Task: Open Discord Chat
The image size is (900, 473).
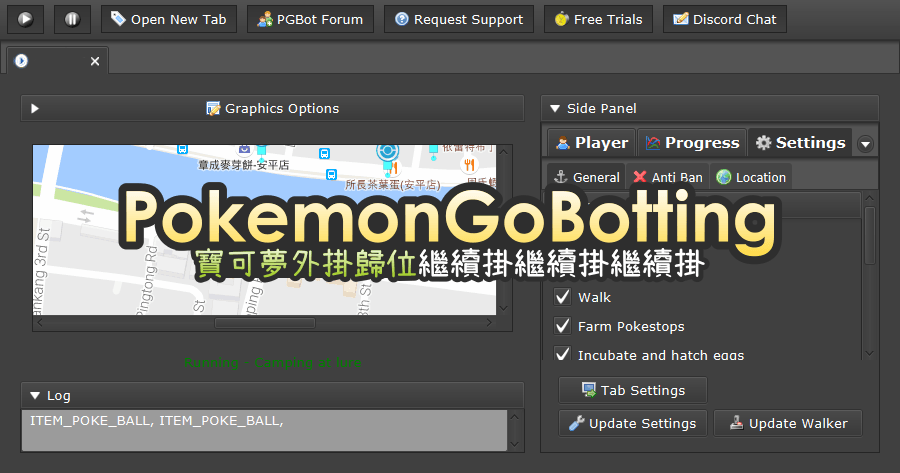Action: click(x=725, y=20)
